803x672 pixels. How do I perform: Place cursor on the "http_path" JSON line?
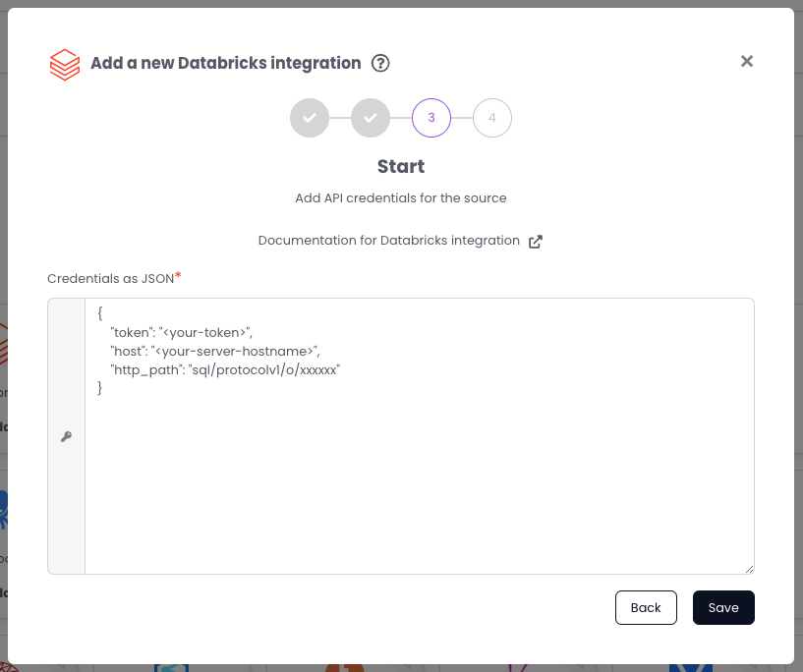[225, 369]
